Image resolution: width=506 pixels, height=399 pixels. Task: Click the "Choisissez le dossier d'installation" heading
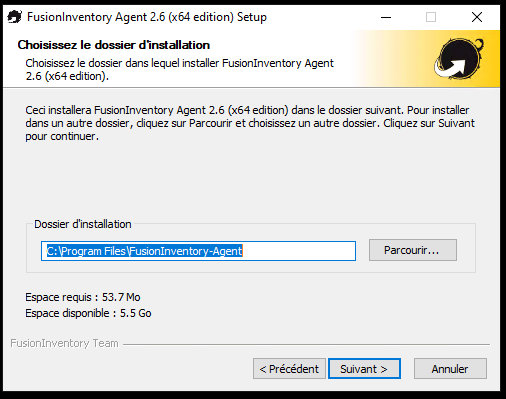114,45
